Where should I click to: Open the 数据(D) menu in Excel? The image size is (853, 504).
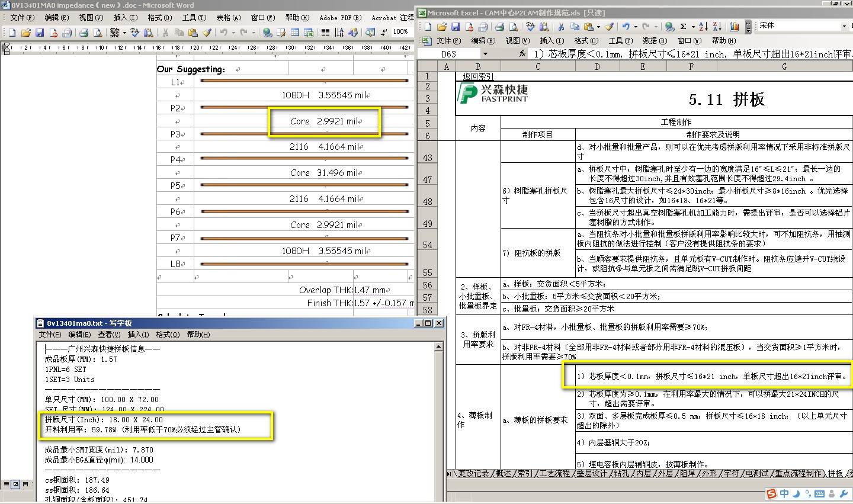tap(655, 41)
